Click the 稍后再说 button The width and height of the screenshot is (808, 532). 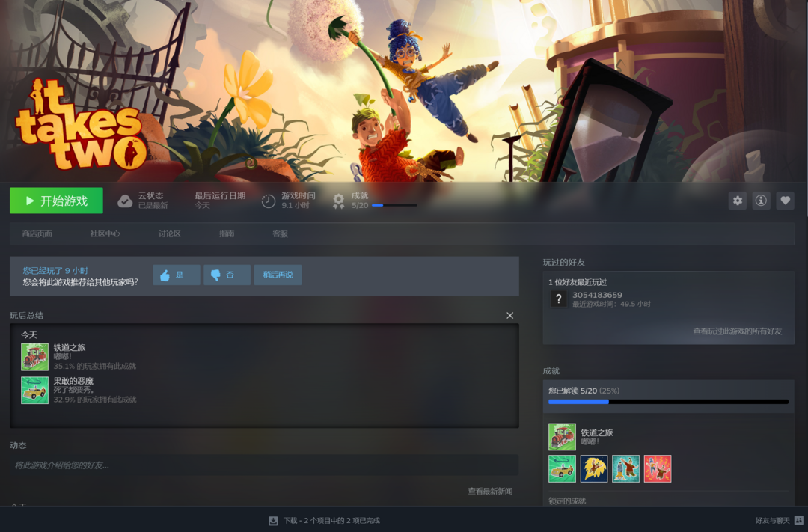click(x=278, y=275)
